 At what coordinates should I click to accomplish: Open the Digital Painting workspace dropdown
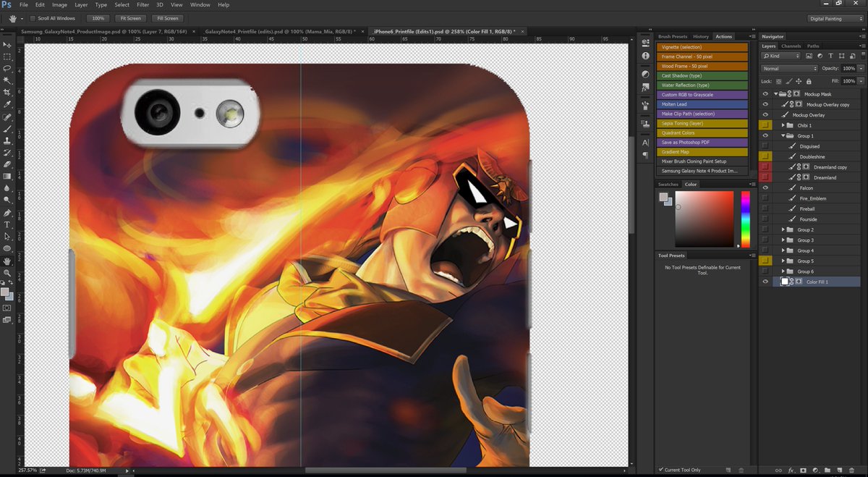(835, 18)
